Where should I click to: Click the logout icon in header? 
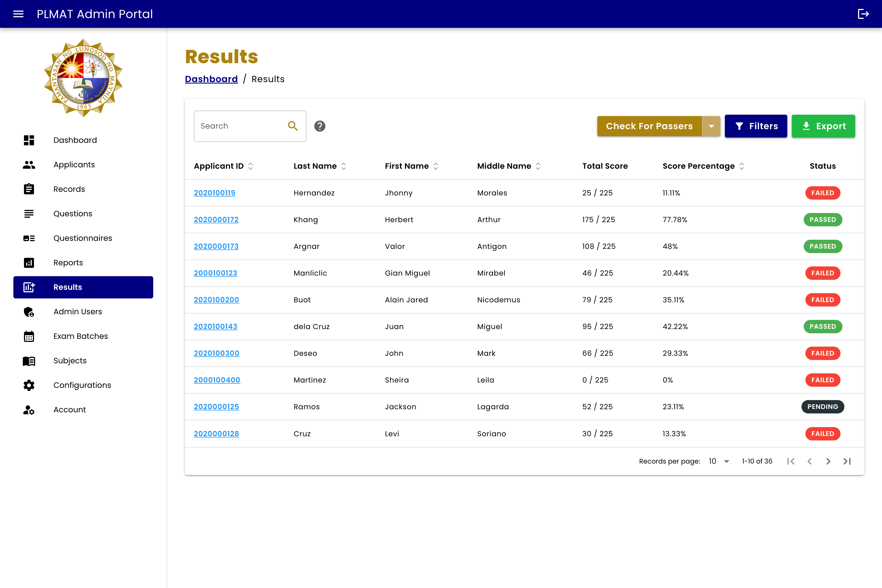pos(863,14)
